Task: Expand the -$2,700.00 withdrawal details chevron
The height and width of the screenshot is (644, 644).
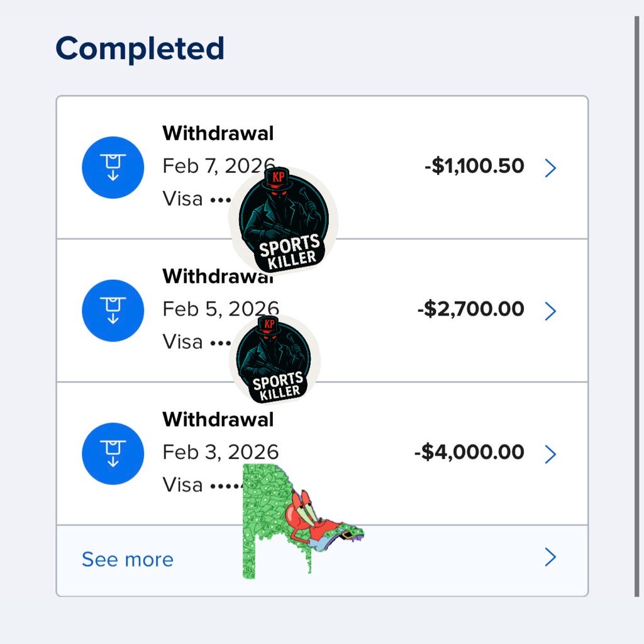Action: [550, 311]
